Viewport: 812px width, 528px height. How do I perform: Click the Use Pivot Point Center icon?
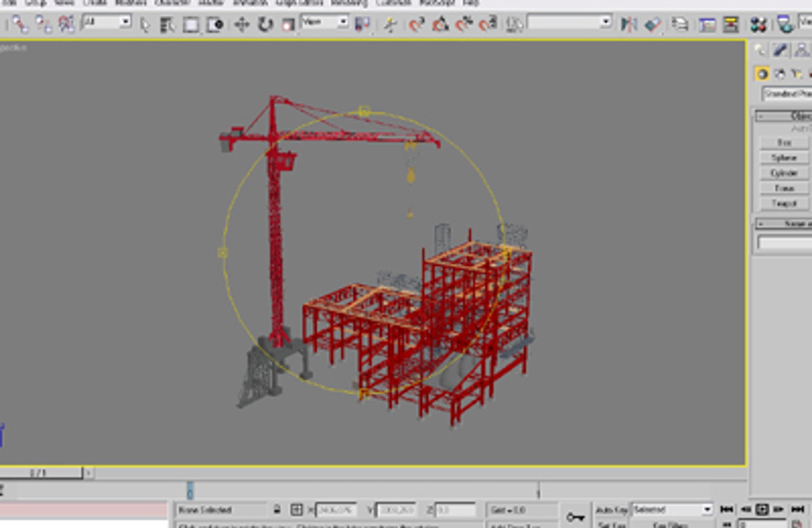362,24
